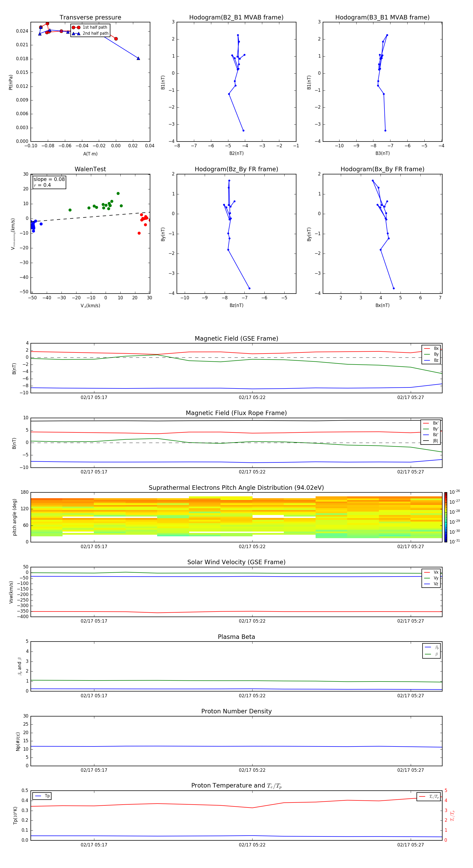Click the 'Proton Temperature and Te/Tp' title
This screenshot has height=868, width=473.
click(236, 786)
